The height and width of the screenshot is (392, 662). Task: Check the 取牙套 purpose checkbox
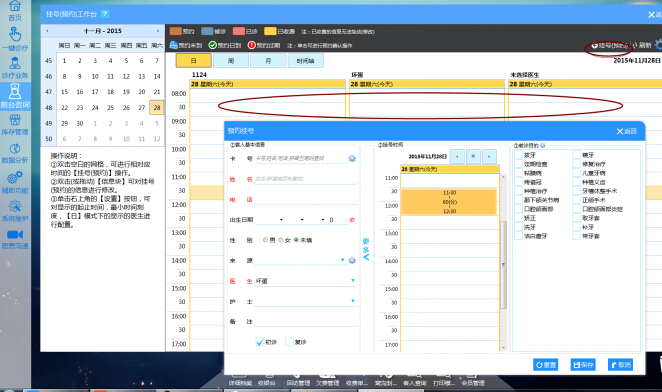click(576, 218)
